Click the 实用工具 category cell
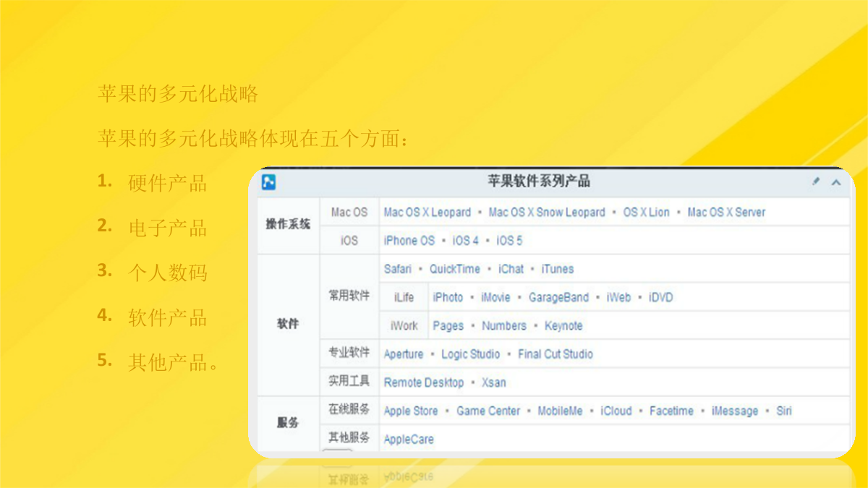The height and width of the screenshot is (488, 868). [349, 381]
